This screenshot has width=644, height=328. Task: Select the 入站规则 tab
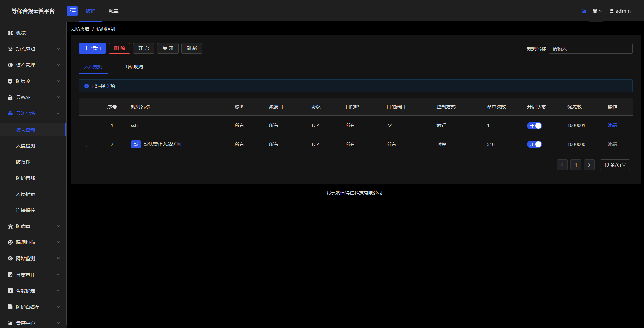(x=93, y=67)
